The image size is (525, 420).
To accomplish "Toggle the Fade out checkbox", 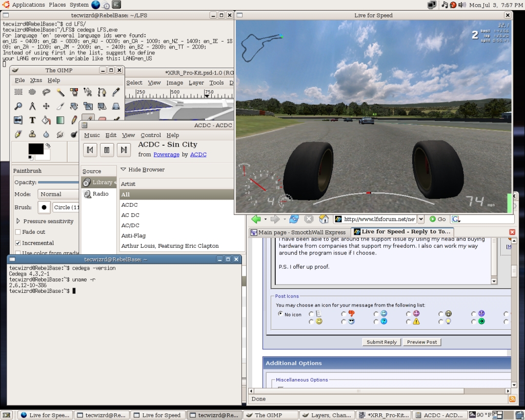I will pyautogui.click(x=18, y=232).
